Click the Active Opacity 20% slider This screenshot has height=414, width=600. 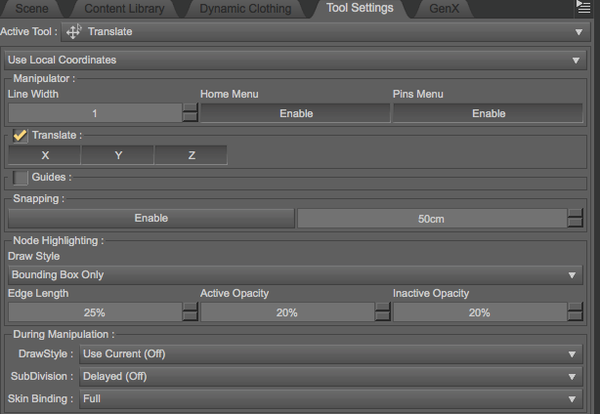[x=287, y=313]
